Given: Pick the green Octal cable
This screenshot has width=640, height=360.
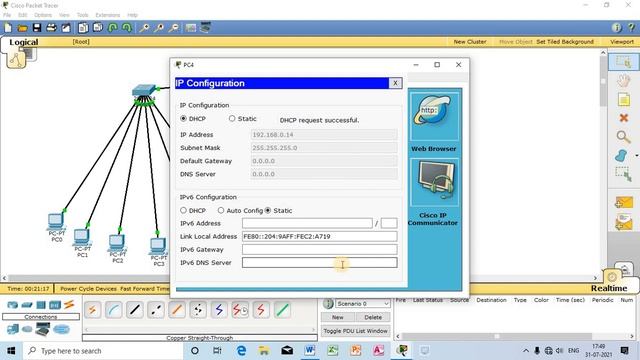Looking at the screenshot, I should click(x=282, y=310).
